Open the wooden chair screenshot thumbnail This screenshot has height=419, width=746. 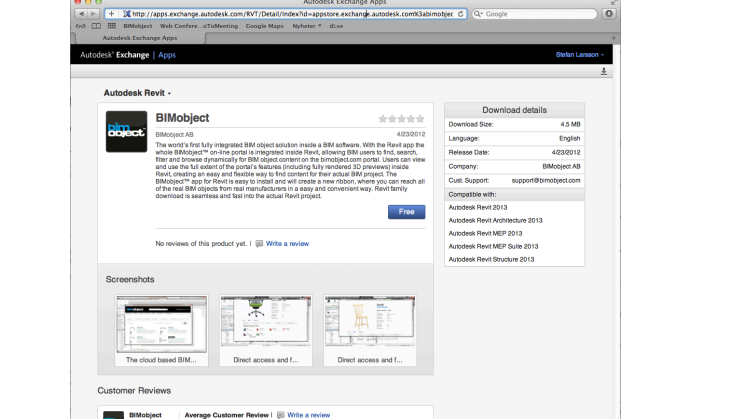tap(370, 322)
